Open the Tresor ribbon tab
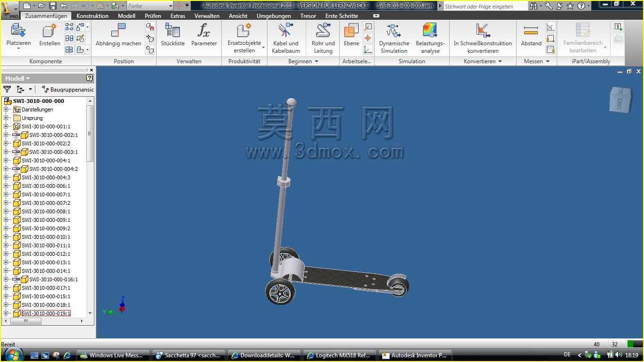 (308, 16)
